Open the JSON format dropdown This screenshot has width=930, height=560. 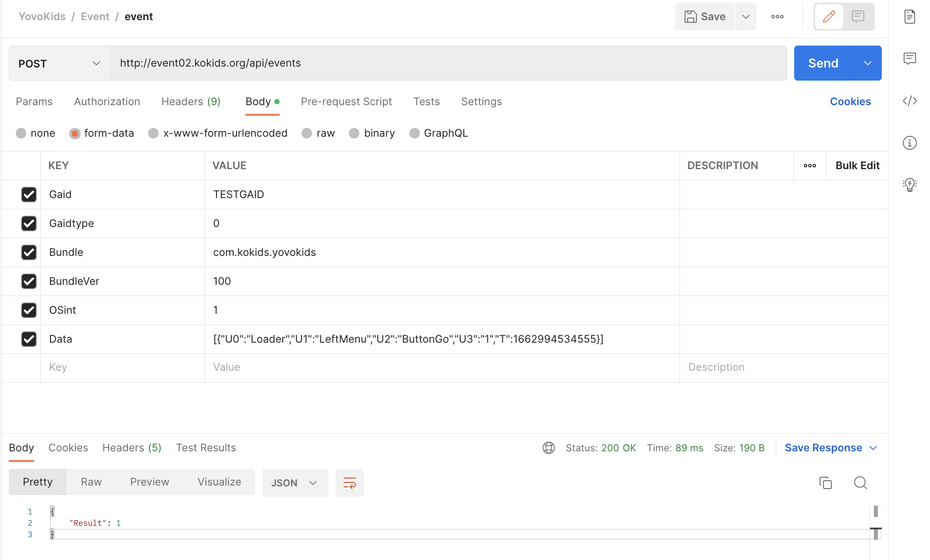tap(295, 483)
